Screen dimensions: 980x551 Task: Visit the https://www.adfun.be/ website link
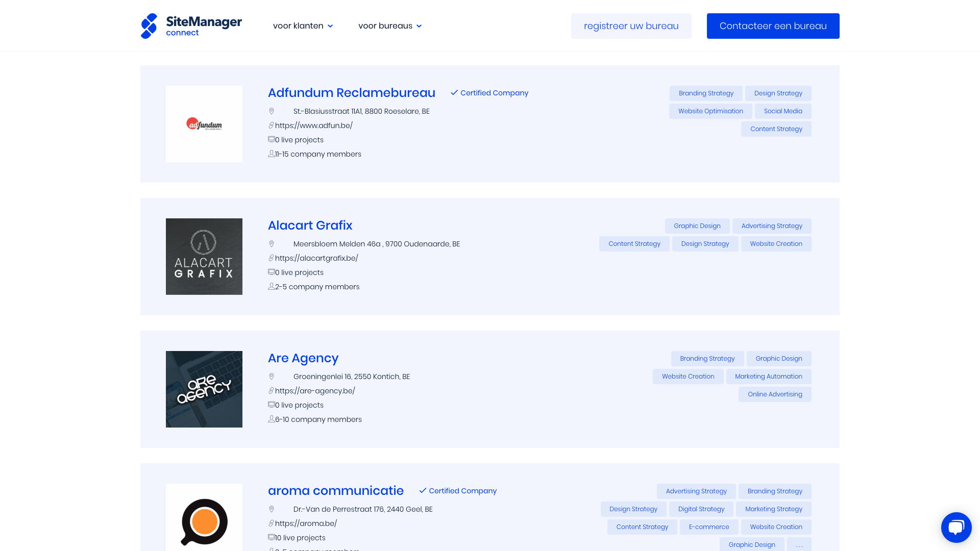coord(313,126)
